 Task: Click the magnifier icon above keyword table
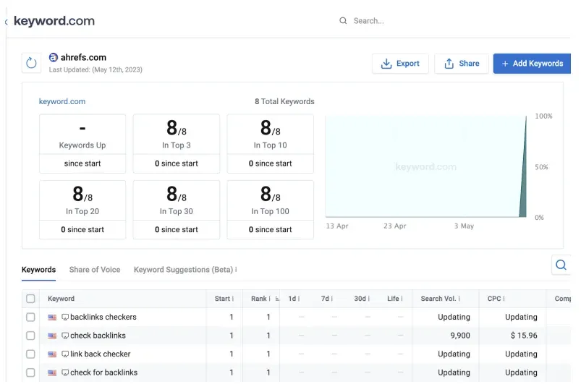(561, 265)
